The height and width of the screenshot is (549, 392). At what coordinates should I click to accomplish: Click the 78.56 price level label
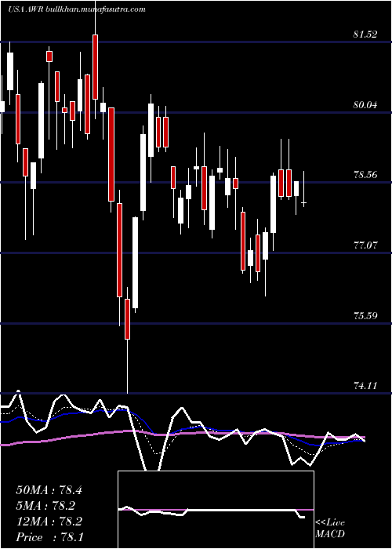(x=365, y=175)
